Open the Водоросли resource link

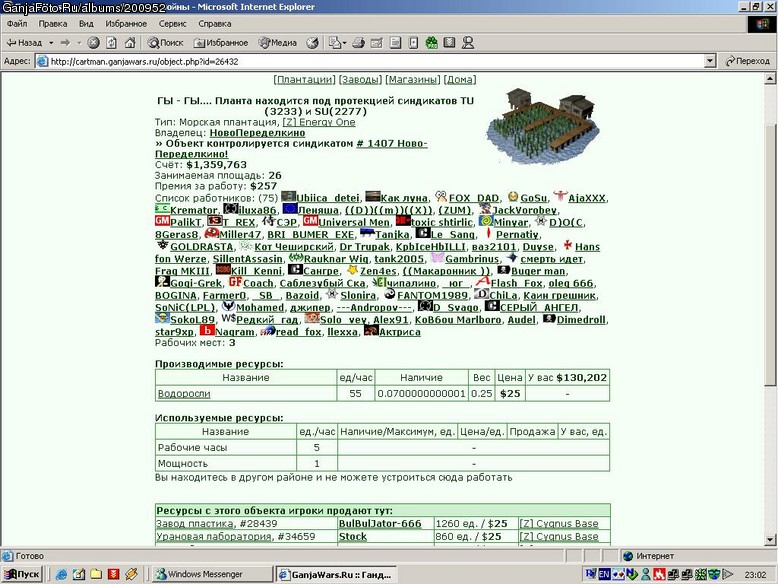(184, 393)
